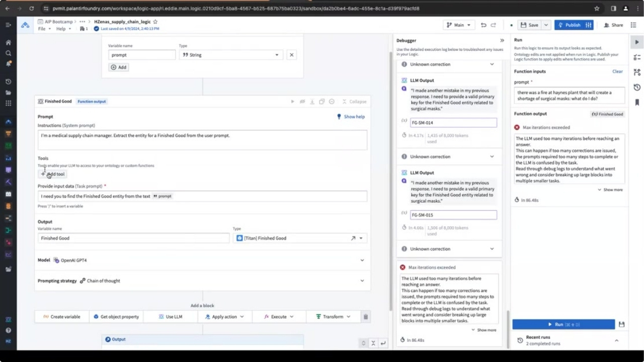Open the version history clock icon
Image resolution: width=644 pixels, height=362 pixels.
(x=637, y=87)
